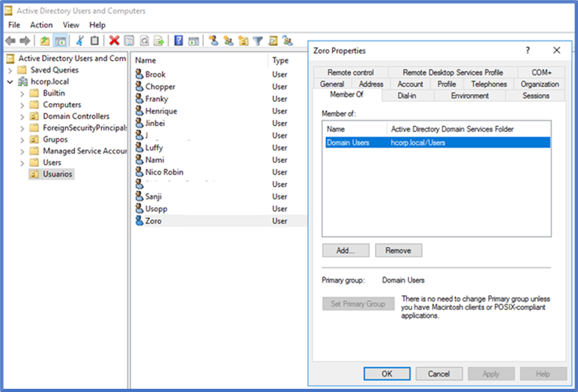Open the View menu
Viewport: 578px width, 392px height.
71,25
